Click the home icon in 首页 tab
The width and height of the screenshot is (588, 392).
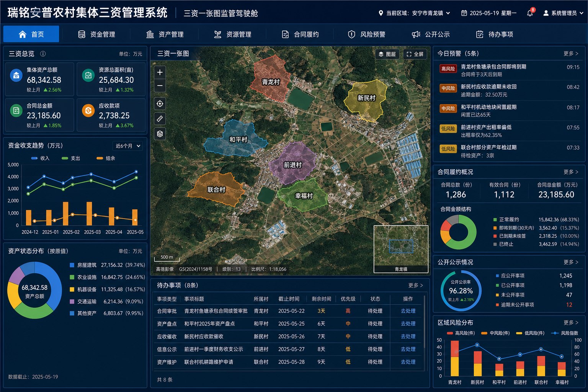tap(23, 34)
